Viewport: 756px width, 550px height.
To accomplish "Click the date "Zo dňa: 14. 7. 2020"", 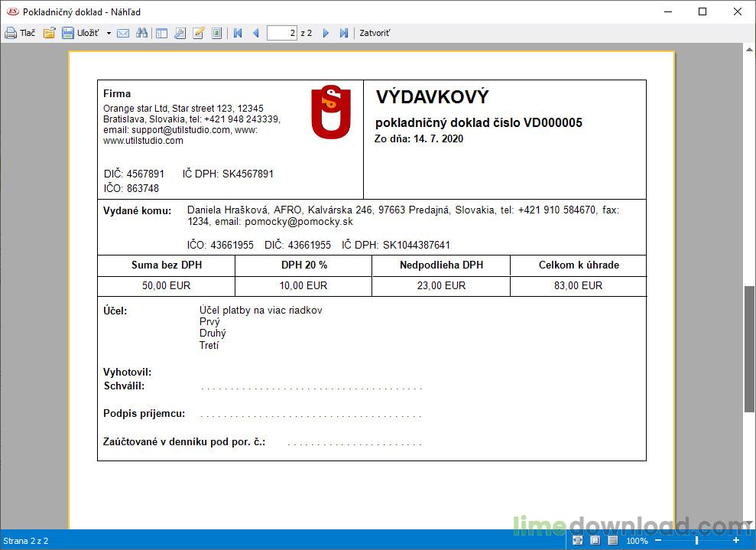I will click(418, 139).
